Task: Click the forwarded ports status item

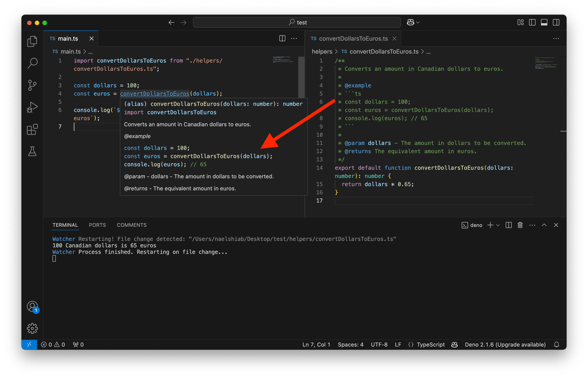Action: point(78,344)
